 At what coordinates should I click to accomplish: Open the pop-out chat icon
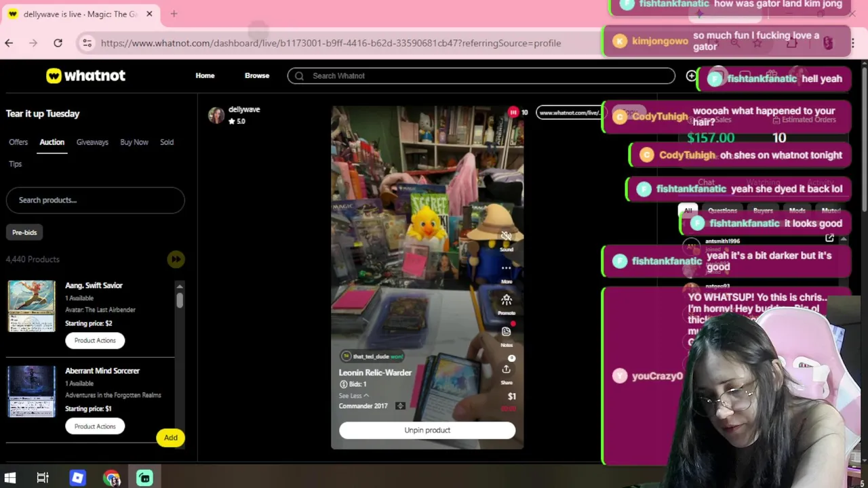tap(829, 238)
